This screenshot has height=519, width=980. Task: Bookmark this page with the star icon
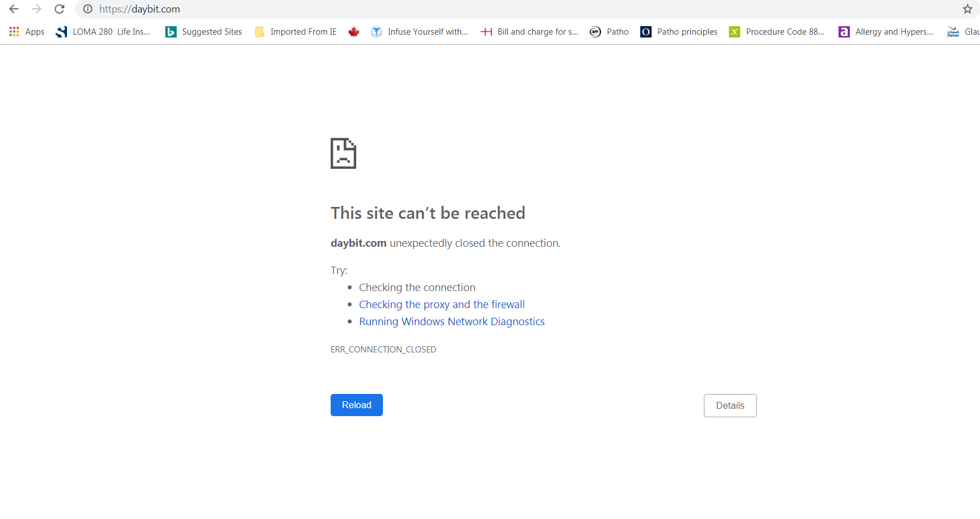coord(968,9)
